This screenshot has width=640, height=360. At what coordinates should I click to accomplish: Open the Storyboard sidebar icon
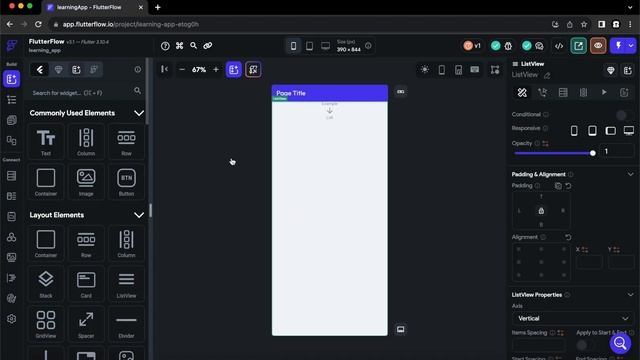(x=11, y=141)
